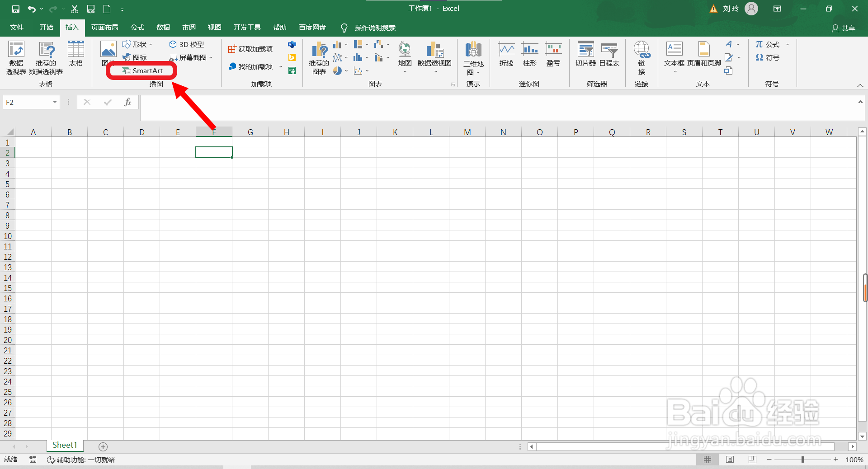
Task: Open the File (文件) tab
Action: coord(17,28)
